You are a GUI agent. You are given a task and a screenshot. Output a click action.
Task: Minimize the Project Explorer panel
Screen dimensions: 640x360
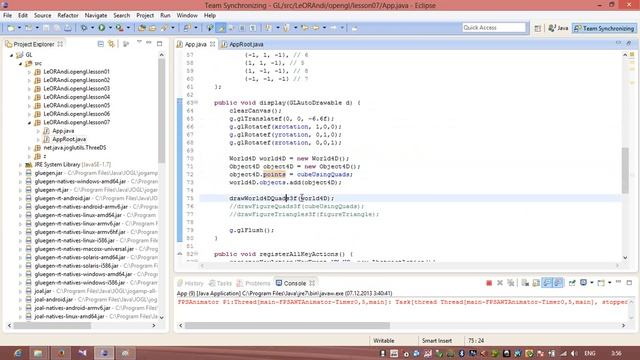pyautogui.click(x=149, y=43)
